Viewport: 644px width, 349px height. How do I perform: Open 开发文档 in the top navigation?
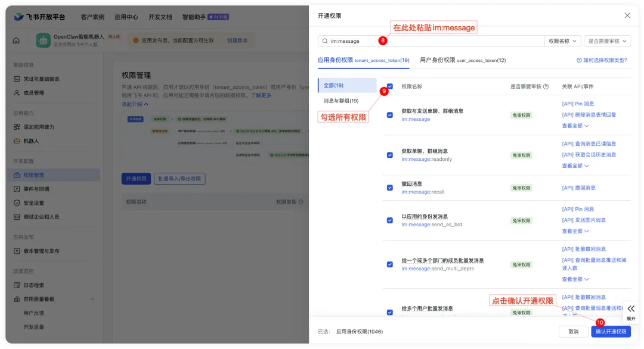pos(160,17)
